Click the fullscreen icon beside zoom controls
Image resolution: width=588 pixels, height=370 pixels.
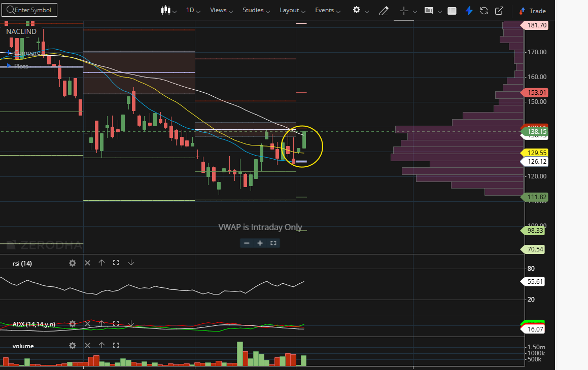273,243
